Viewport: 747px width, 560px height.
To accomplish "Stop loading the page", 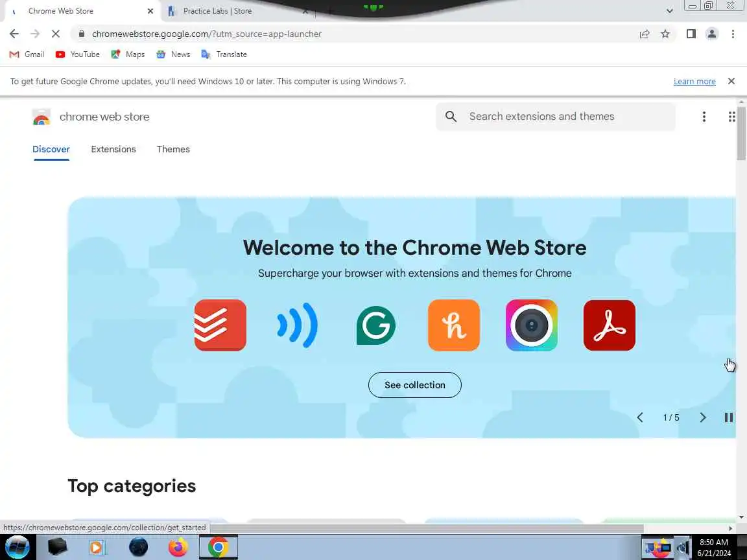I will pos(55,34).
